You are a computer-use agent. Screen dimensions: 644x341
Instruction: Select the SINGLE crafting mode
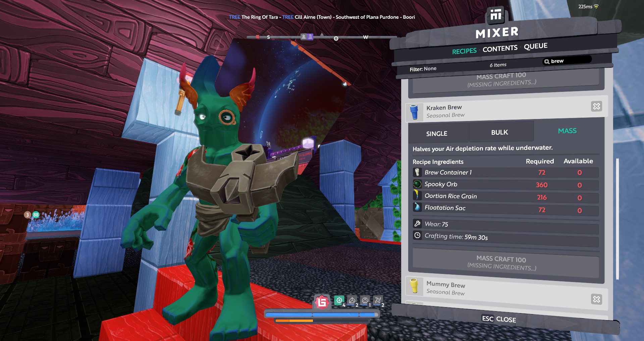coord(437,133)
